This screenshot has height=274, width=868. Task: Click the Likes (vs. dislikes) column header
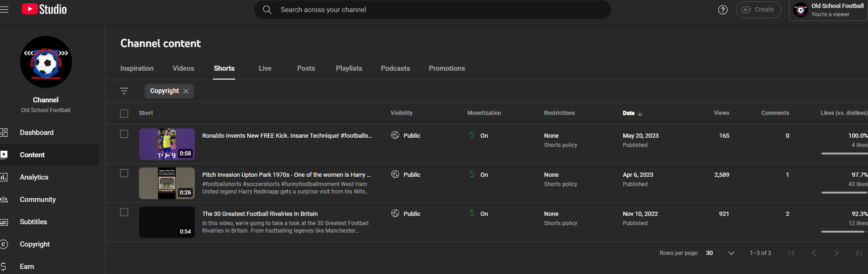844,113
